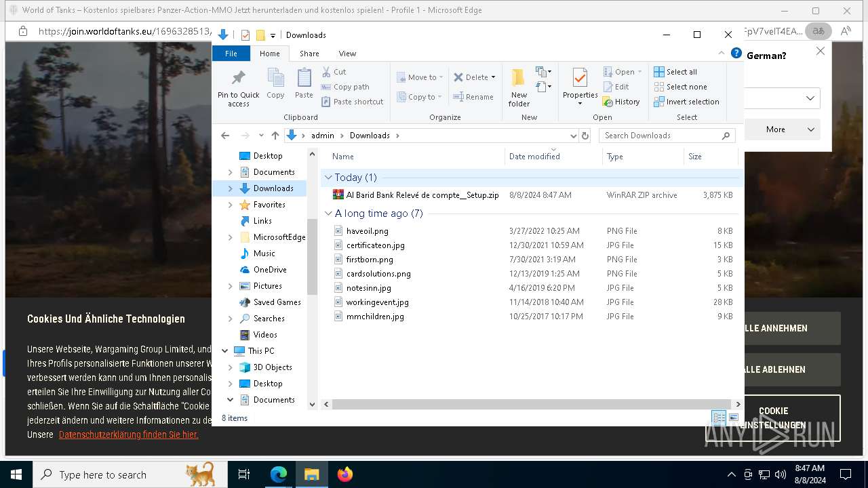Go up one folder level arrow
Image resolution: width=868 pixels, height=488 pixels.
tap(275, 136)
